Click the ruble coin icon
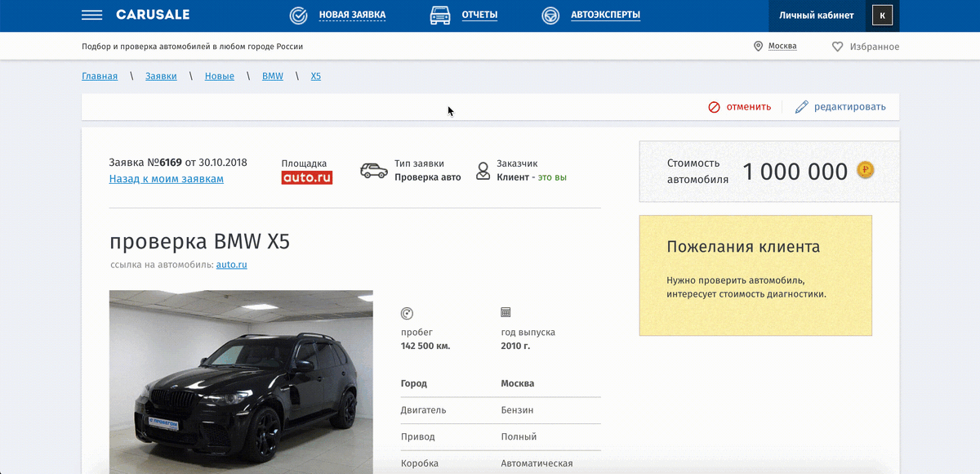 click(x=866, y=170)
